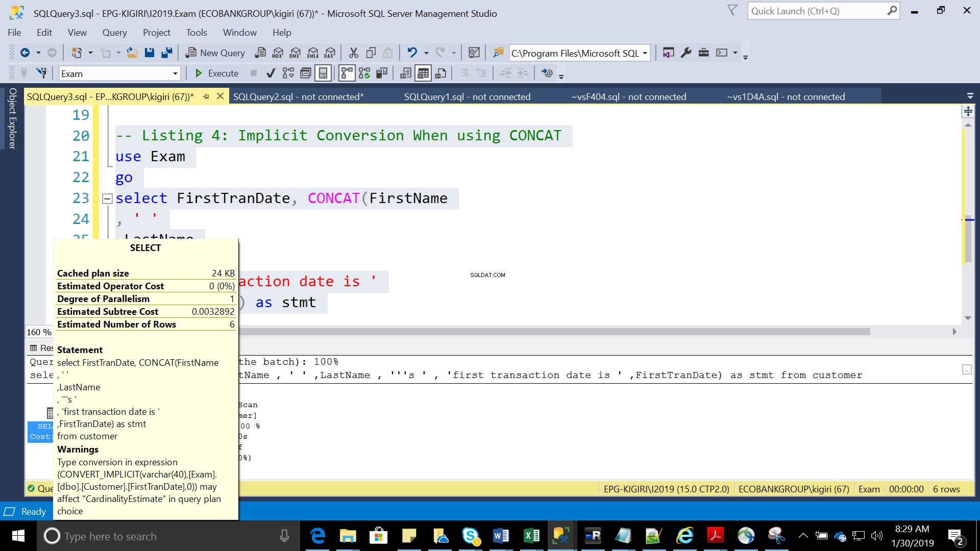Click the Cut scissors icon
Viewport: 980px width, 551px height.
pyautogui.click(x=354, y=53)
